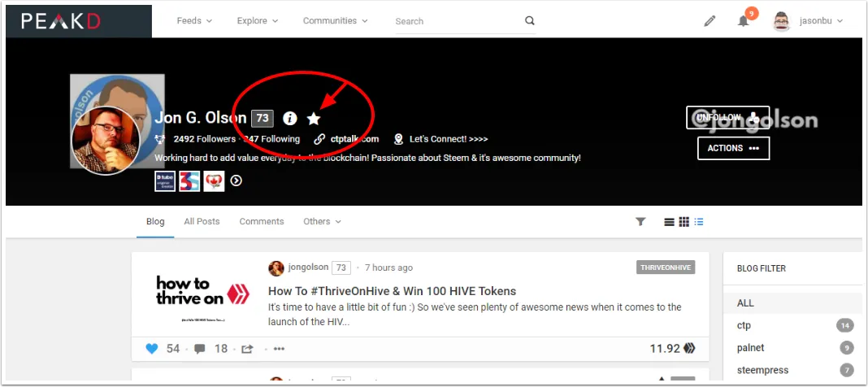The image size is (868, 387).
Task: Open the Feeds dropdown menu
Action: (x=194, y=20)
